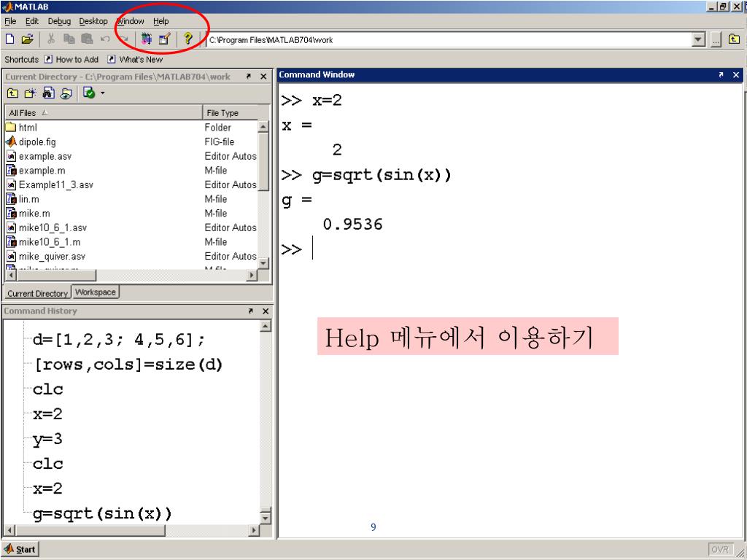Select 'y=3' in Command History
Image resolution: width=747 pixels, height=560 pixels.
[47, 439]
